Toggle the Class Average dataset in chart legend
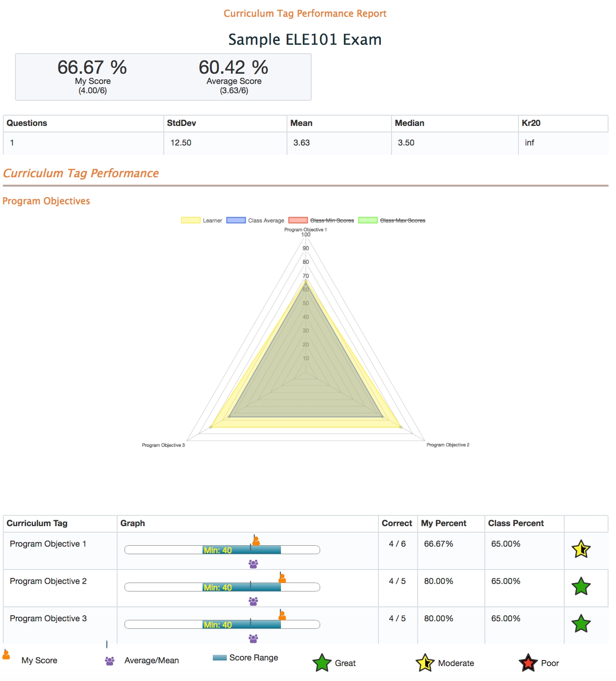The height and width of the screenshot is (681, 616). tap(255, 220)
